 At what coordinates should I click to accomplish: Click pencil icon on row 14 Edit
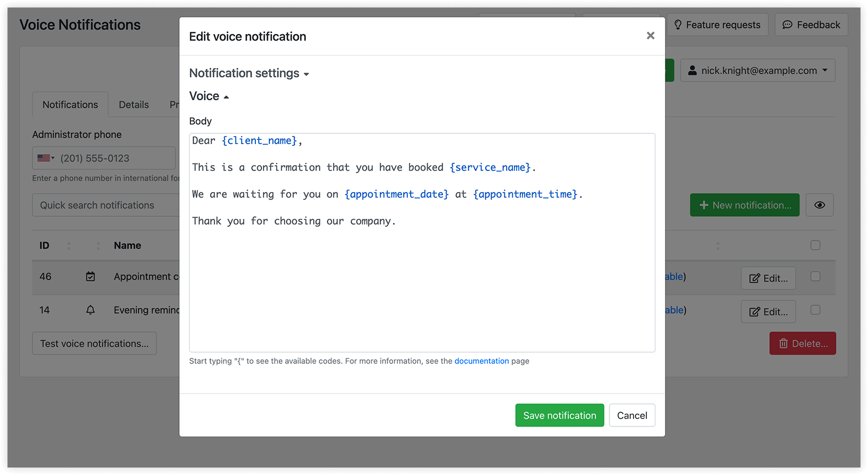[754, 312]
